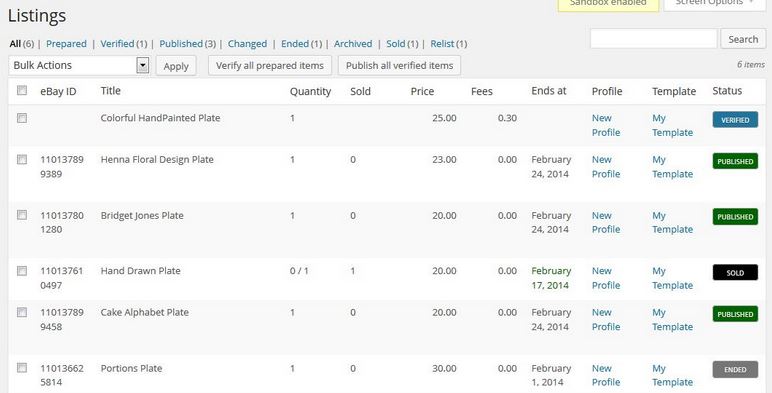Filter listings by Published
The image size is (772, 393).
tap(181, 44)
